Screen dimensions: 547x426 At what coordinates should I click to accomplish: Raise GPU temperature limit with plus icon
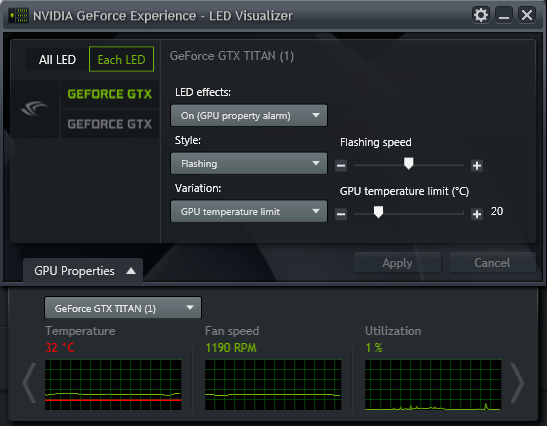click(477, 214)
